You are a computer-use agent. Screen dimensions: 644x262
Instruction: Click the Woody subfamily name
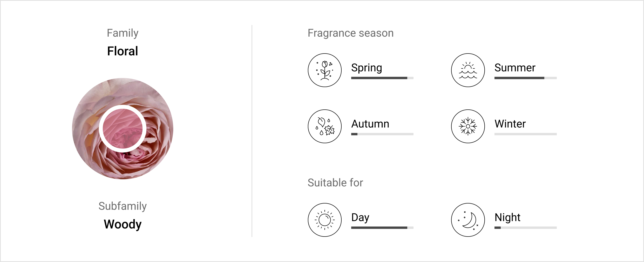coord(123,224)
